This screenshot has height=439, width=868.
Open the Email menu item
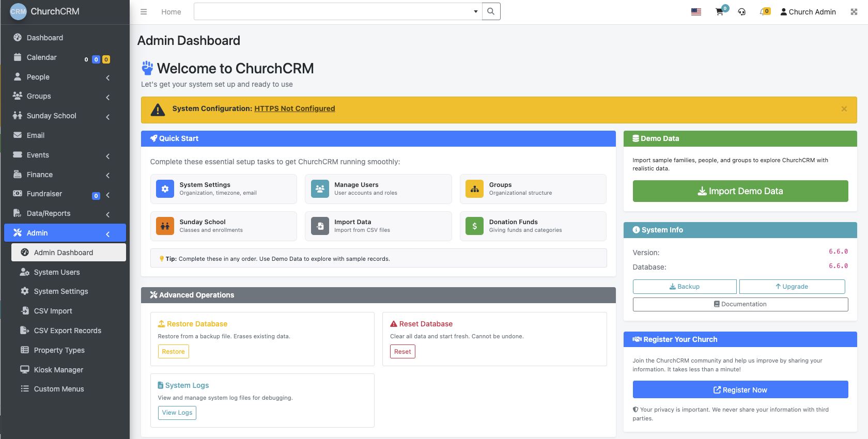coord(65,135)
